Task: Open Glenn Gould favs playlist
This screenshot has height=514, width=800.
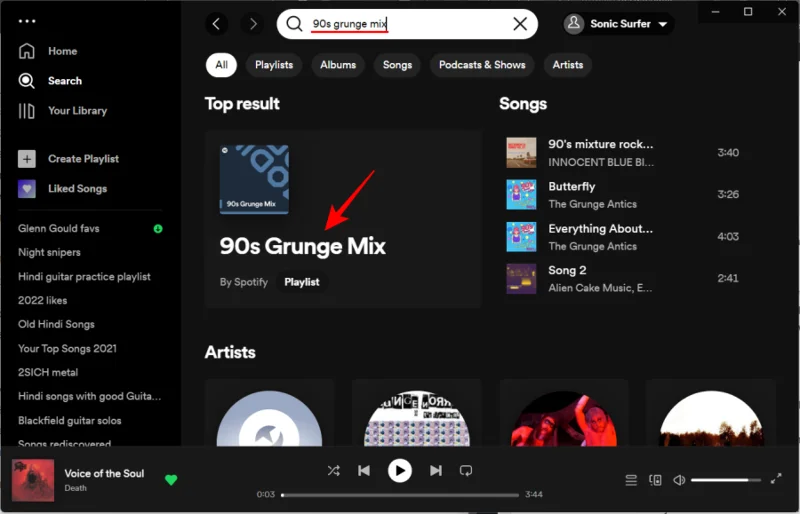Action: [x=59, y=229]
